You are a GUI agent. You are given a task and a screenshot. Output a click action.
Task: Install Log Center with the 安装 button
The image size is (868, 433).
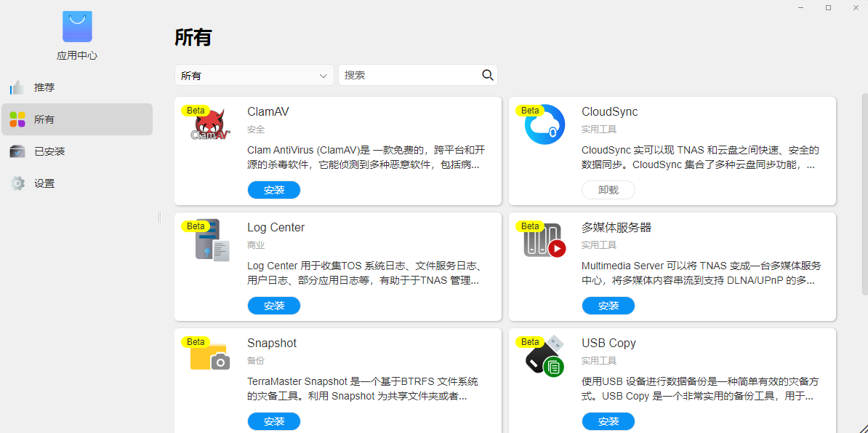click(274, 306)
